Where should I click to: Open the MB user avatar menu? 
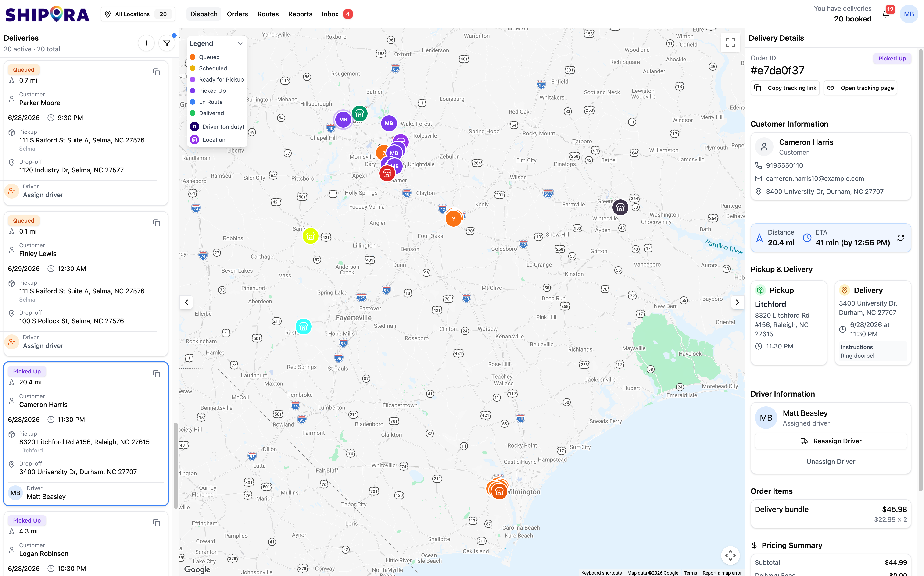pyautogui.click(x=909, y=14)
